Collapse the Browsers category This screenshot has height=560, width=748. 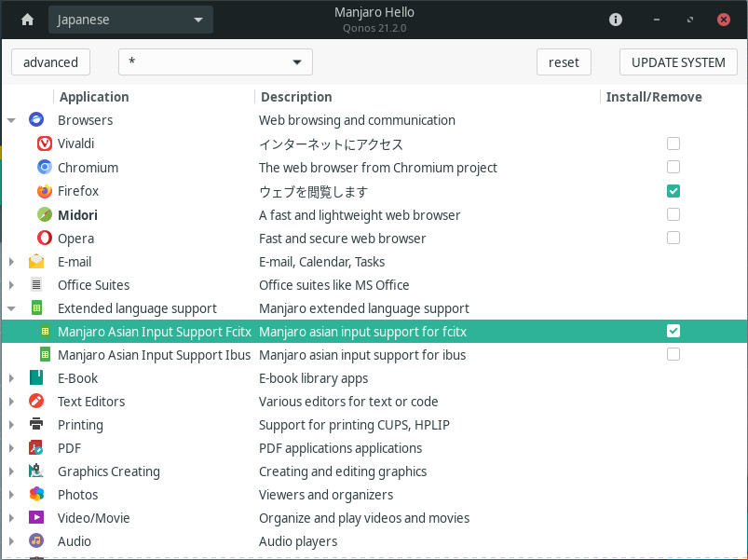coord(11,120)
